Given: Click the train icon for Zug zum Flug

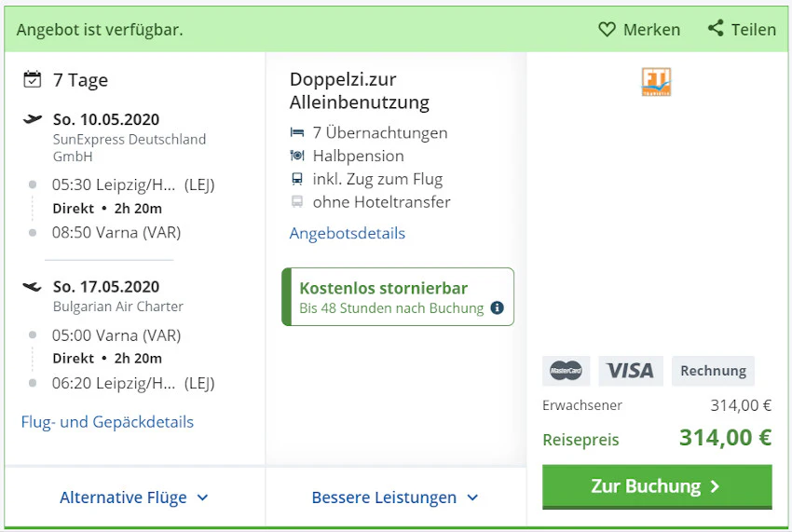Looking at the screenshot, I should [x=297, y=179].
